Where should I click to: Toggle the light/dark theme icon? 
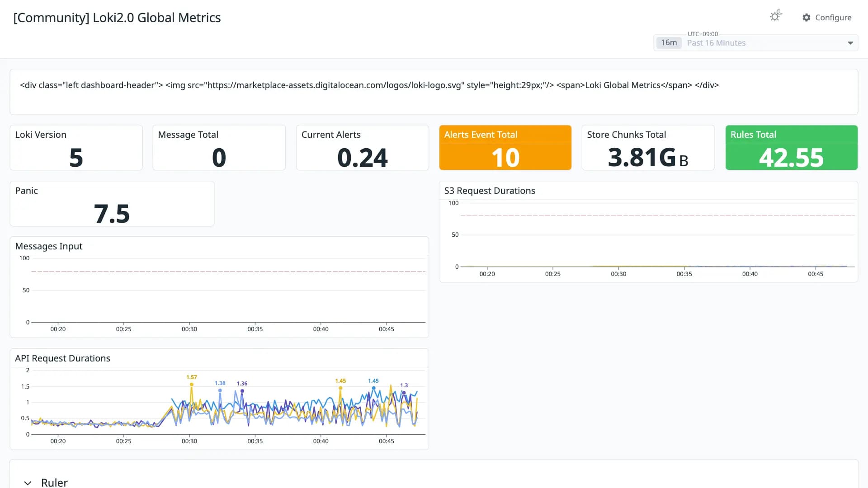point(776,16)
